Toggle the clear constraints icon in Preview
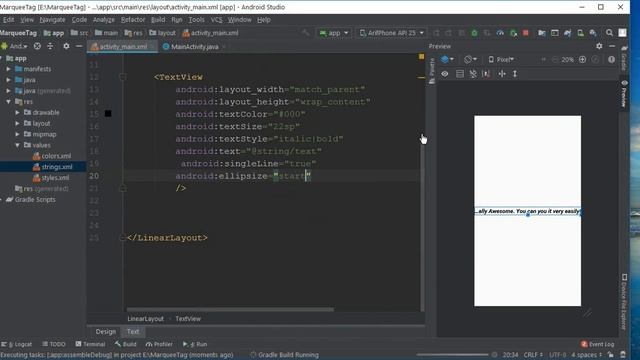 473,74
